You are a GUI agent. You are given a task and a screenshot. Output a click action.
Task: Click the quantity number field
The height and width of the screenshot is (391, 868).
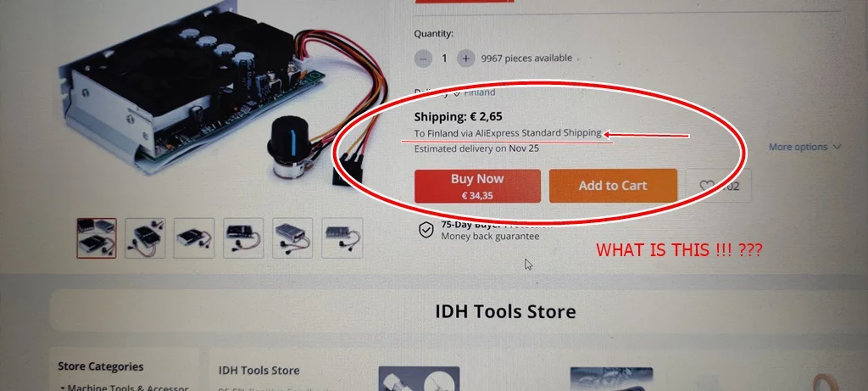click(444, 59)
